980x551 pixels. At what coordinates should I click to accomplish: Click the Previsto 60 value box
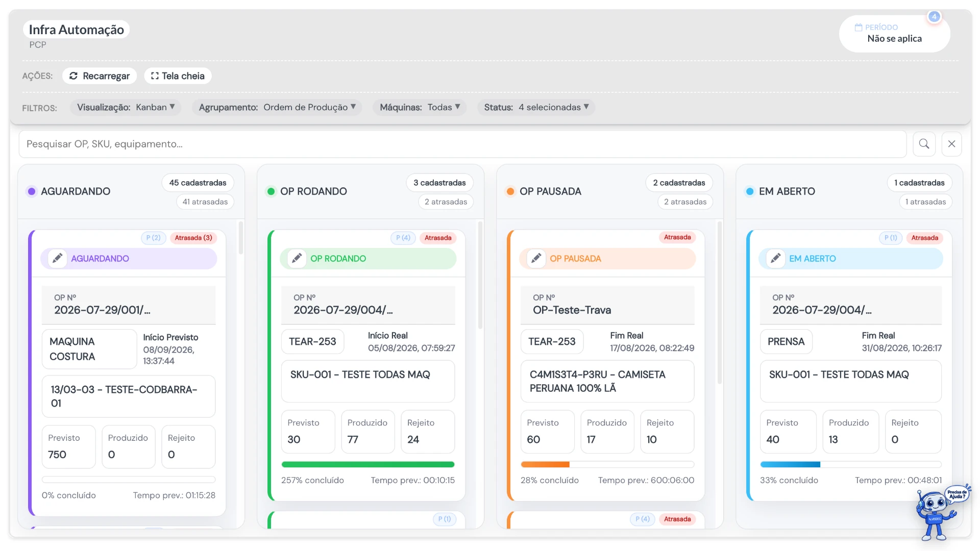coord(548,432)
